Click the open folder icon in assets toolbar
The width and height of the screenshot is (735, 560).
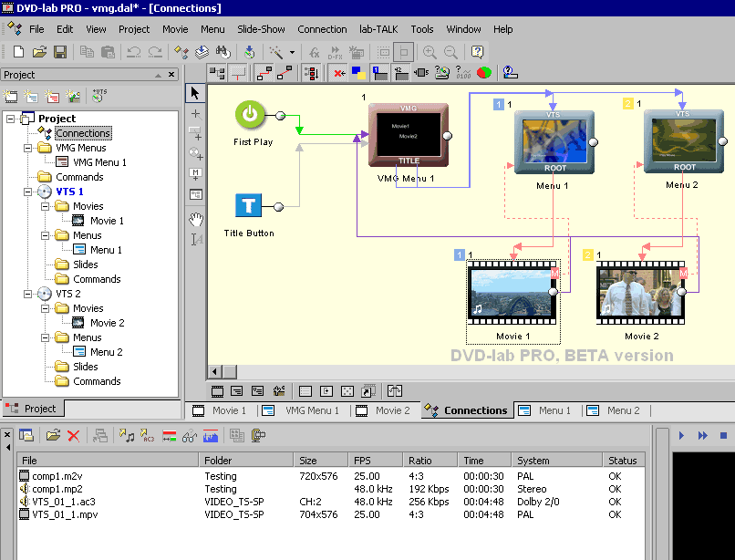[53, 436]
